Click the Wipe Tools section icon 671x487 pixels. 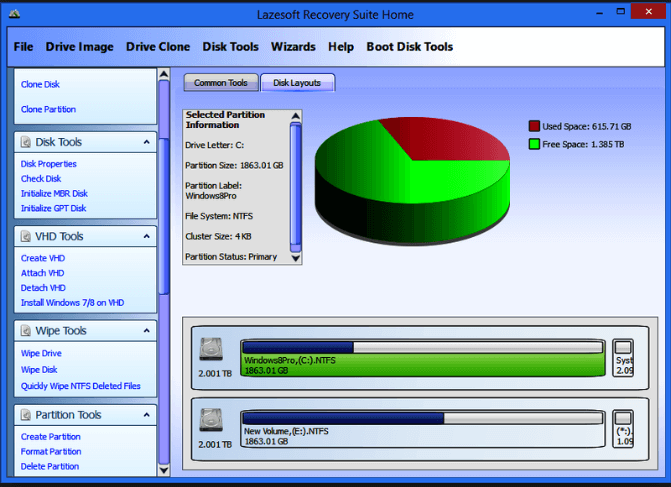[x=26, y=331]
